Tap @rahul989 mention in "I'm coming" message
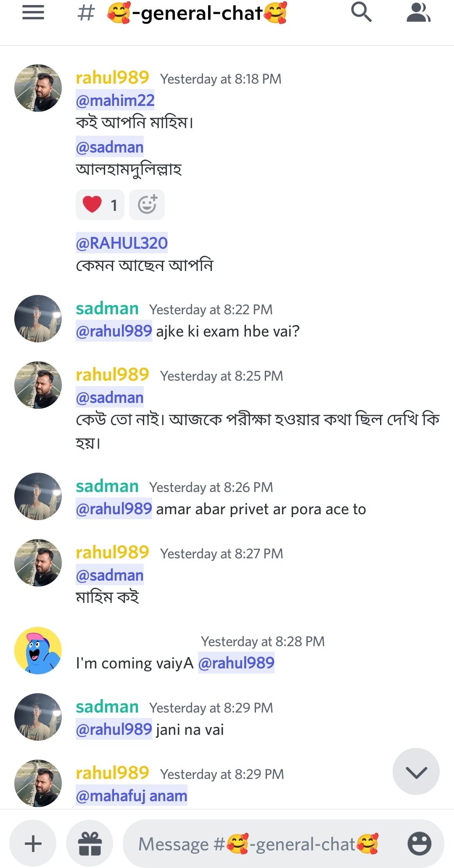This screenshot has width=454, height=868. [x=236, y=663]
